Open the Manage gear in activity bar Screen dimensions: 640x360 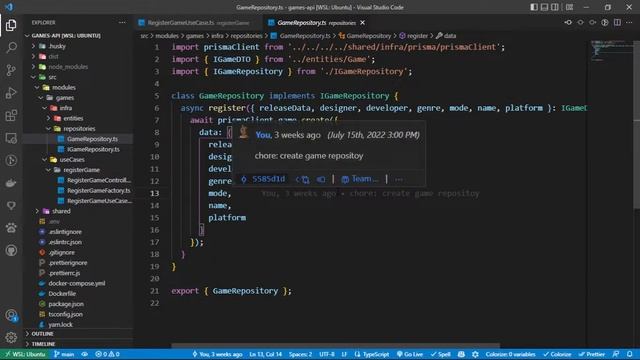[11, 337]
